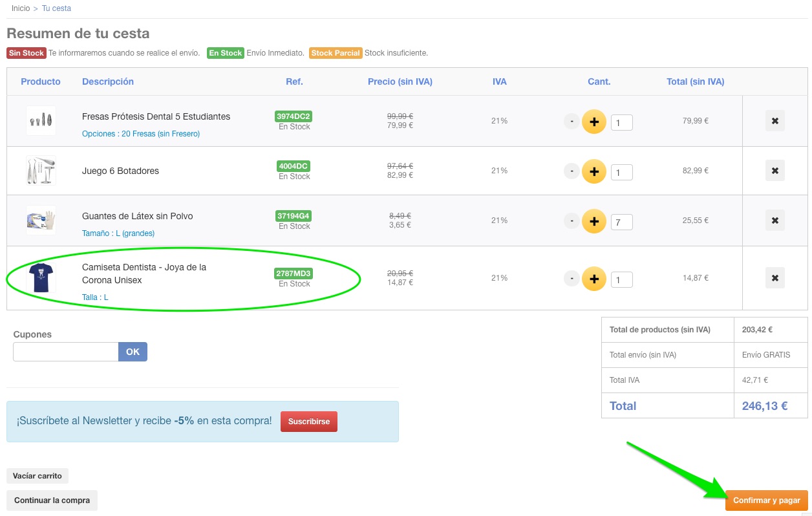The image size is (812, 516).
Task: Focus the Cupones text field
Action: point(65,352)
